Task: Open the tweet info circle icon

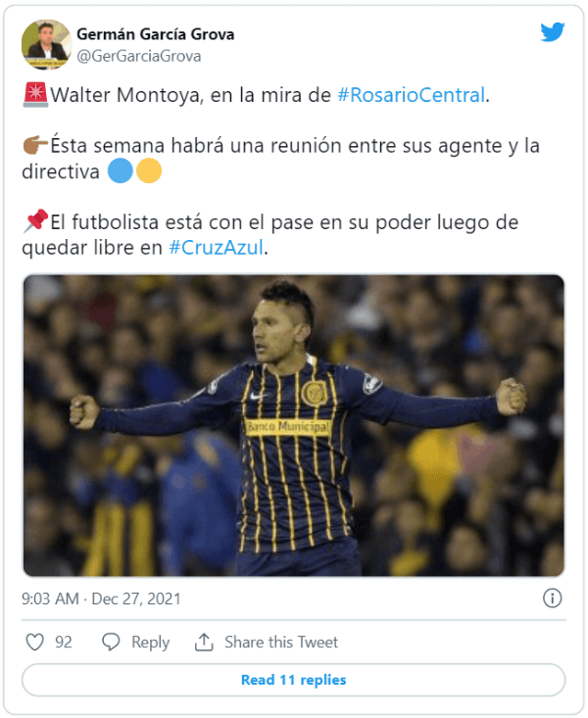Action: click(552, 598)
